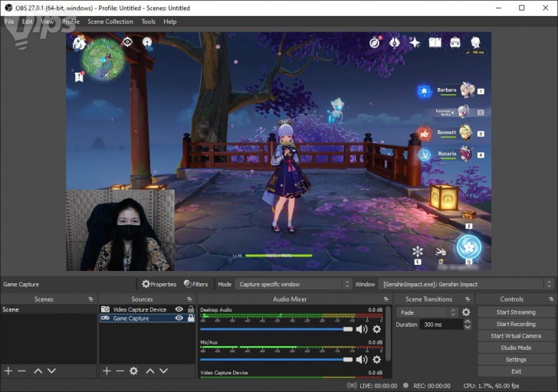Open transition properties gear icon

tap(466, 312)
